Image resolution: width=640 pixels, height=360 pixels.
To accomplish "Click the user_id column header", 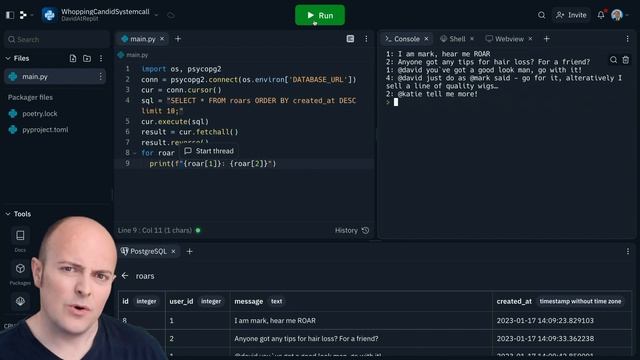I will click(197, 301).
